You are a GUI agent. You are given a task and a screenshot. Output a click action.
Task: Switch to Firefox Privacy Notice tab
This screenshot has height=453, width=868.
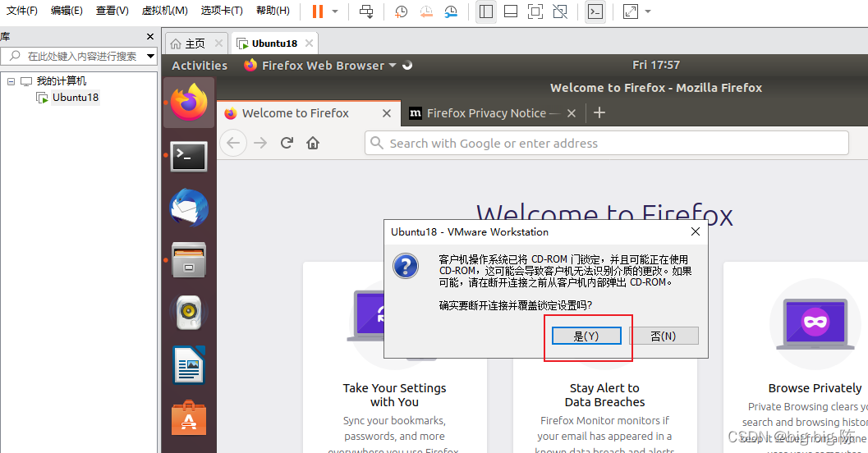486,113
